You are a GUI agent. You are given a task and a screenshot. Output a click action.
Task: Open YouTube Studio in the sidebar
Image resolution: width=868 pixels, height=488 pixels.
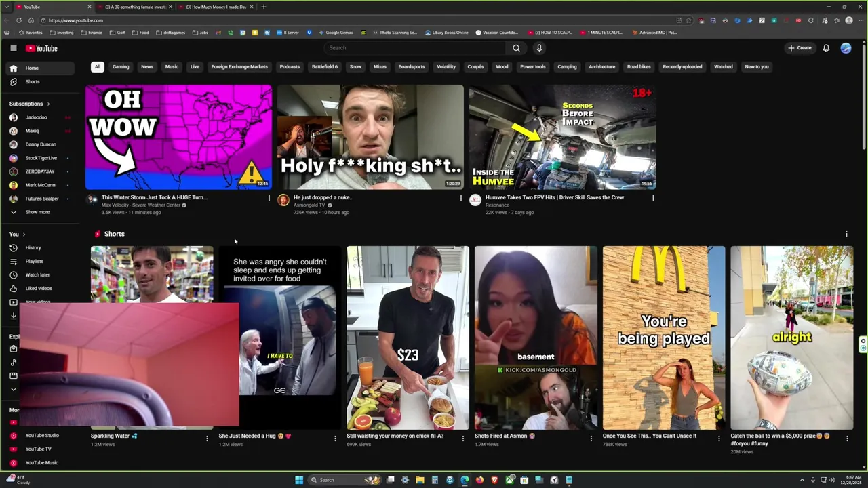point(41,435)
